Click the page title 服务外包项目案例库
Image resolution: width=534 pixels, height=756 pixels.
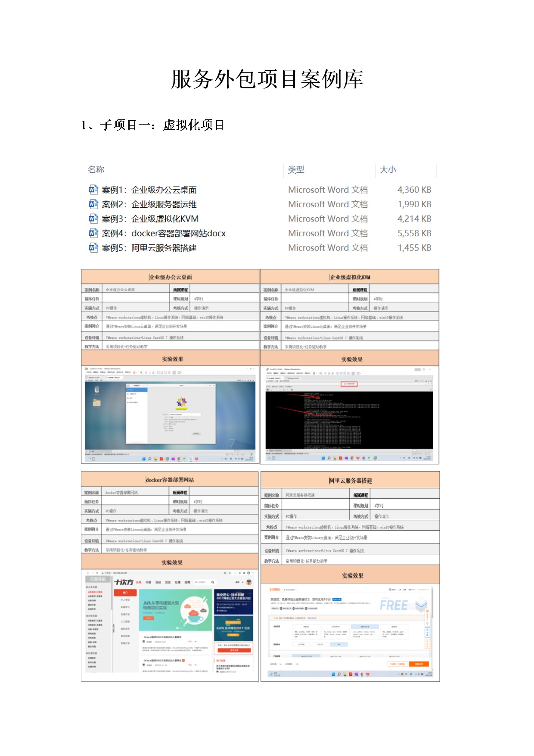267,79
